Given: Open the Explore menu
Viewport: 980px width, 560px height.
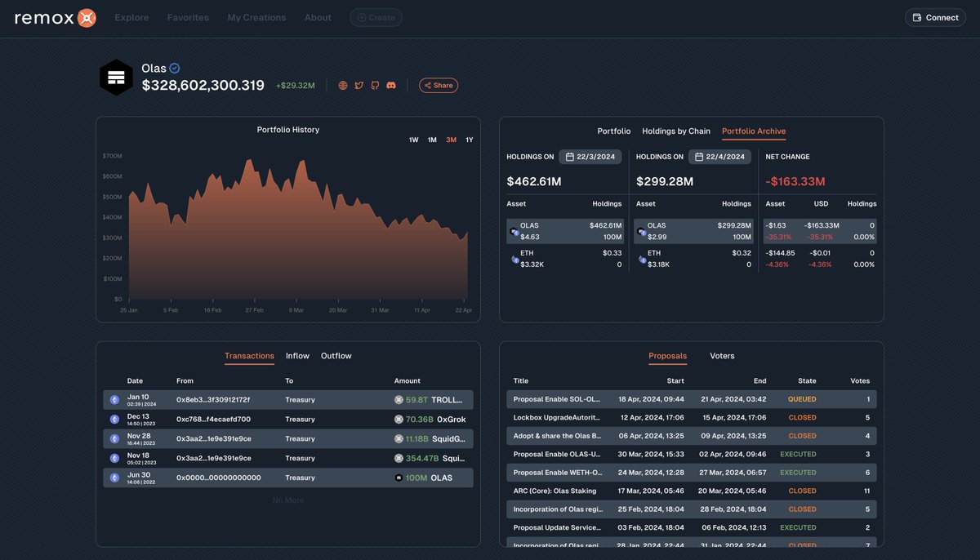Looking at the screenshot, I should pos(131,16).
